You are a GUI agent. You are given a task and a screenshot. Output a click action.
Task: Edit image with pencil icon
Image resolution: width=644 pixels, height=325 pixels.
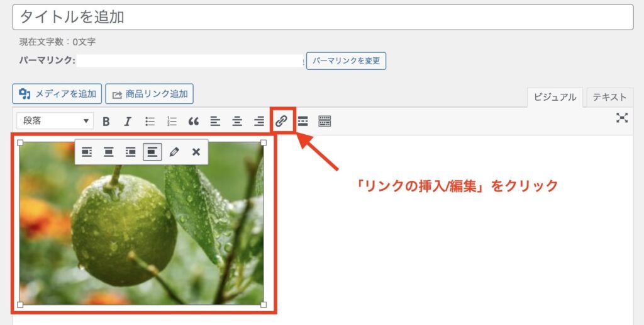coord(174,152)
